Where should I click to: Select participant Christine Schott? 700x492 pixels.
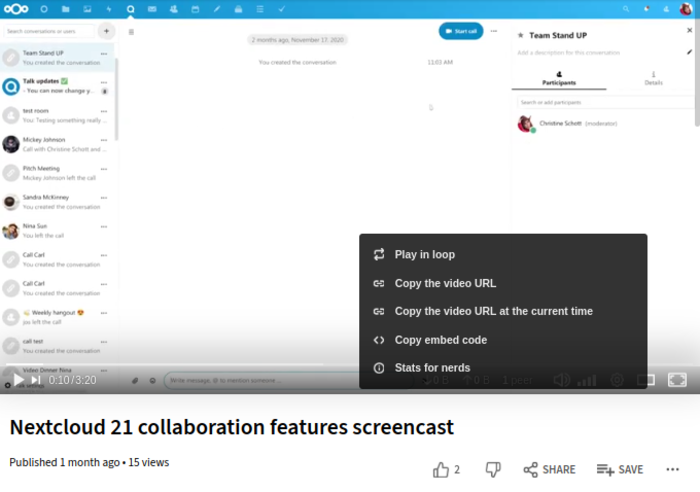pyautogui.click(x=604, y=124)
